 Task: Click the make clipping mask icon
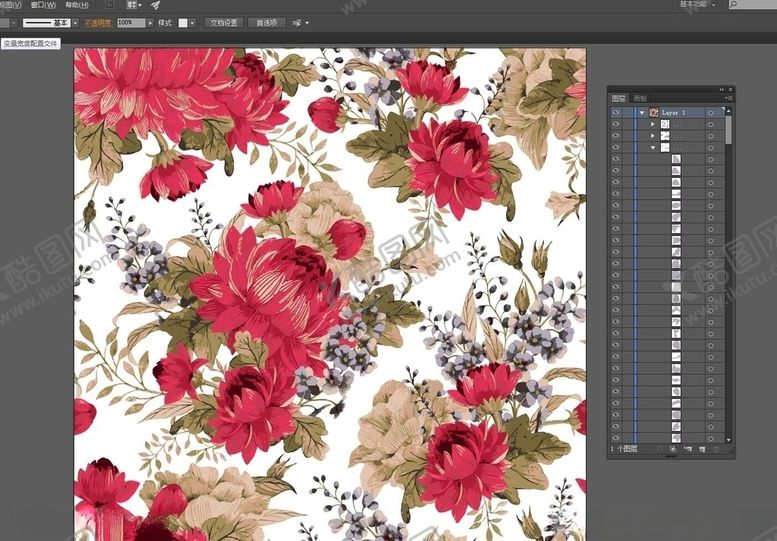coord(673,451)
